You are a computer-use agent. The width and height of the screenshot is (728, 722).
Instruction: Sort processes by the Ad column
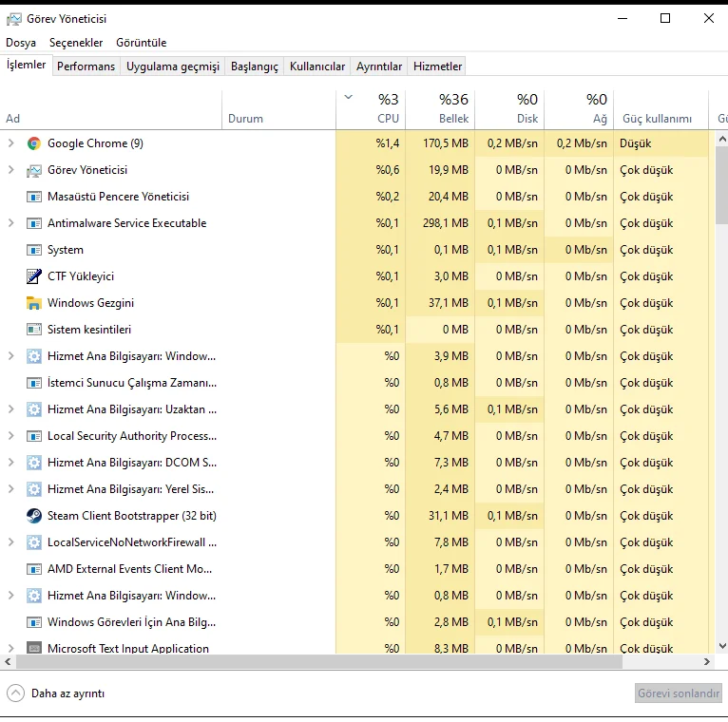tap(111, 110)
